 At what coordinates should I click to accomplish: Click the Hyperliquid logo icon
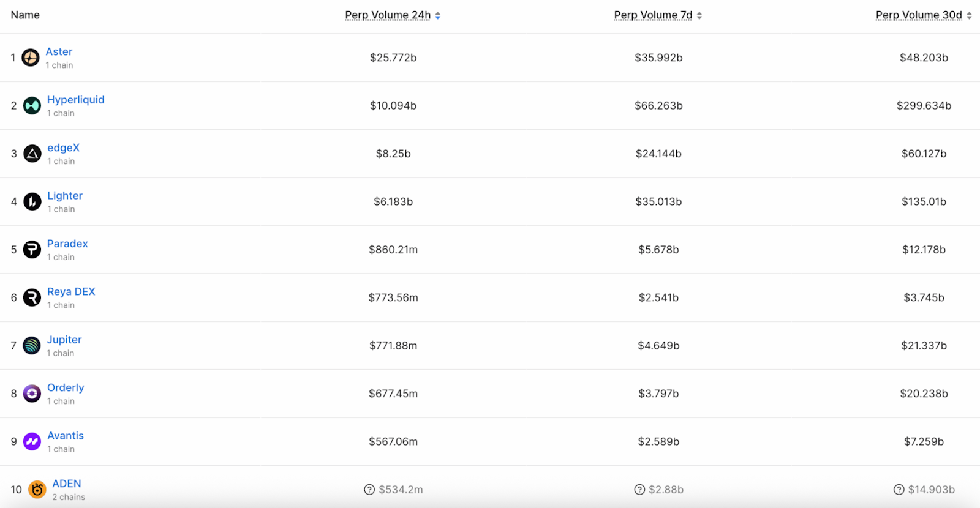point(31,105)
